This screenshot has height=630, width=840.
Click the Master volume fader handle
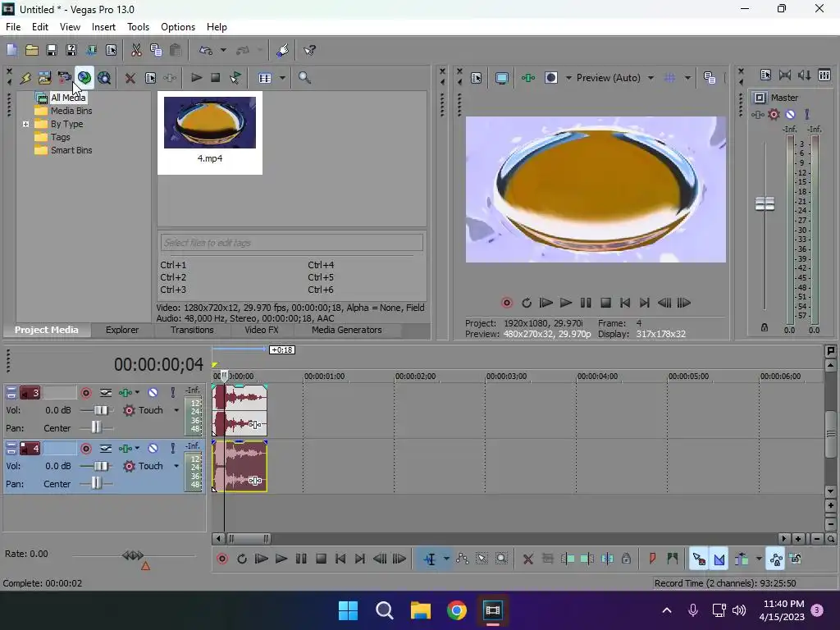click(x=765, y=204)
